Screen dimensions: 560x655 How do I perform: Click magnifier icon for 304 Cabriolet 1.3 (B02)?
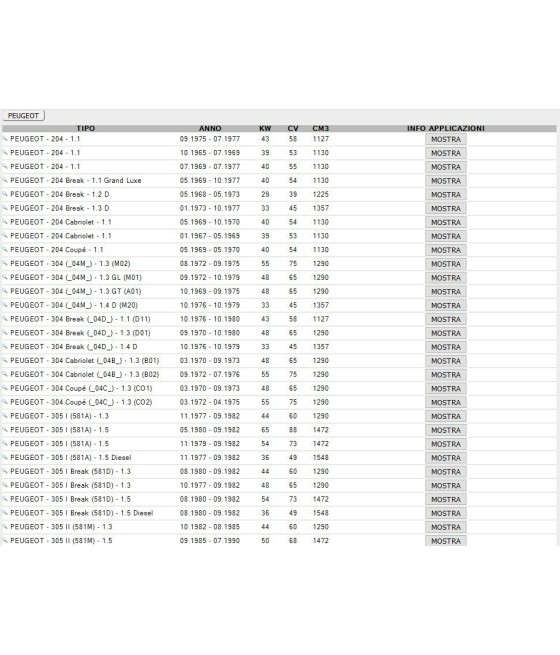point(5,374)
